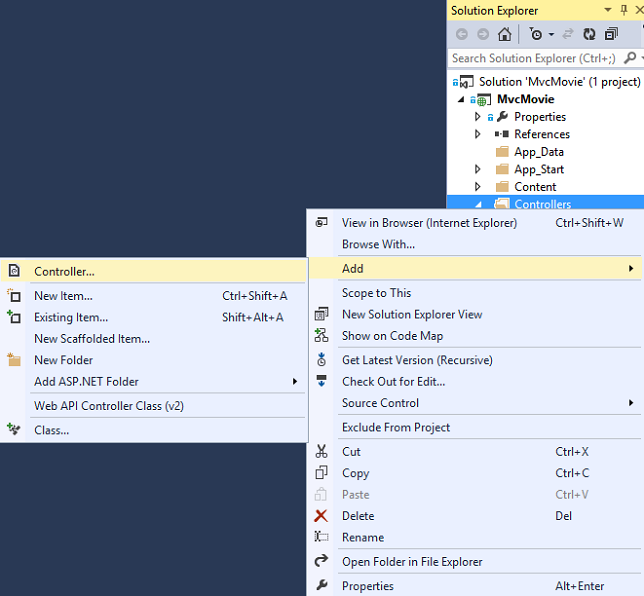Image resolution: width=644 pixels, height=596 pixels.
Task: Click the App_Data folder icon
Action: pyautogui.click(x=502, y=152)
